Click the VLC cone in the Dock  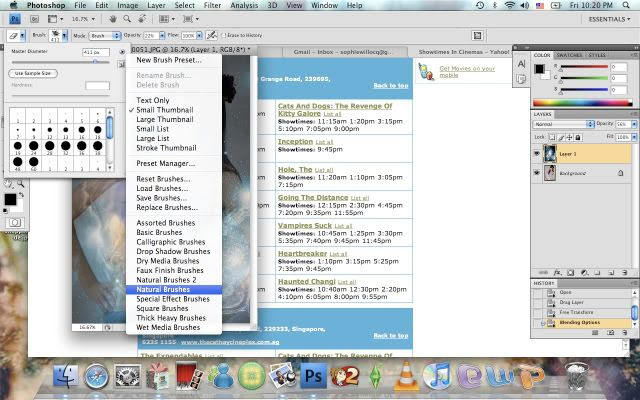coord(406,376)
